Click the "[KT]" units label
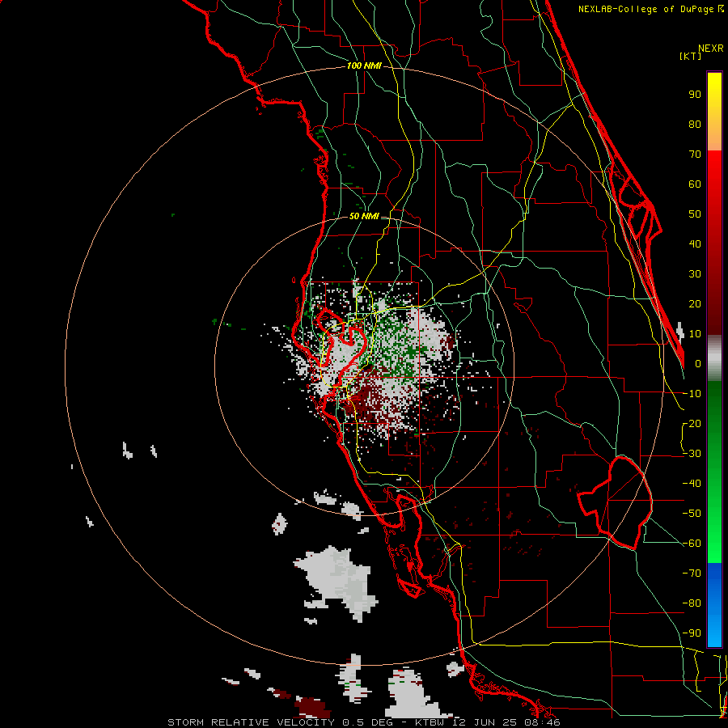 [691, 56]
